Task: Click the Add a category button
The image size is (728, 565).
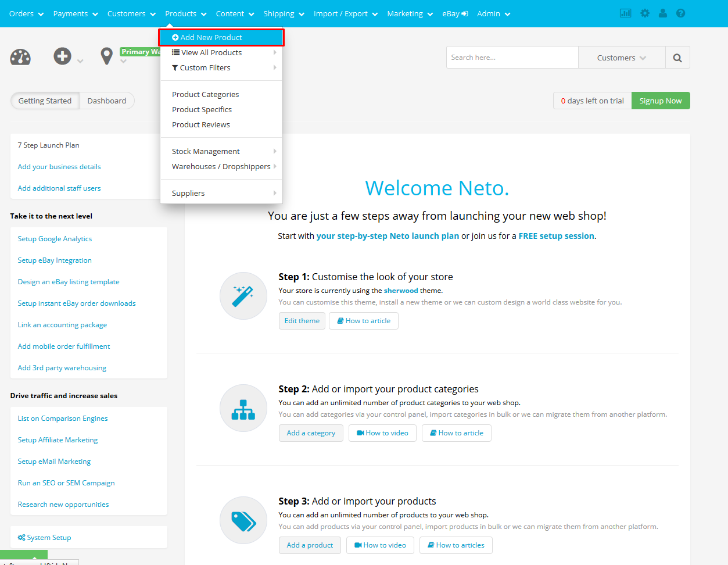Action: 311,433
